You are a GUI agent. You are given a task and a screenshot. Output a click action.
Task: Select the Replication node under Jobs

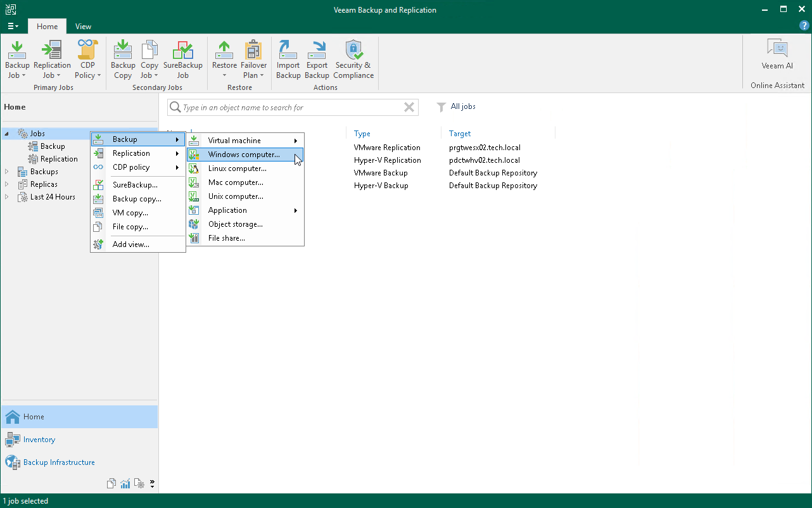(x=59, y=159)
